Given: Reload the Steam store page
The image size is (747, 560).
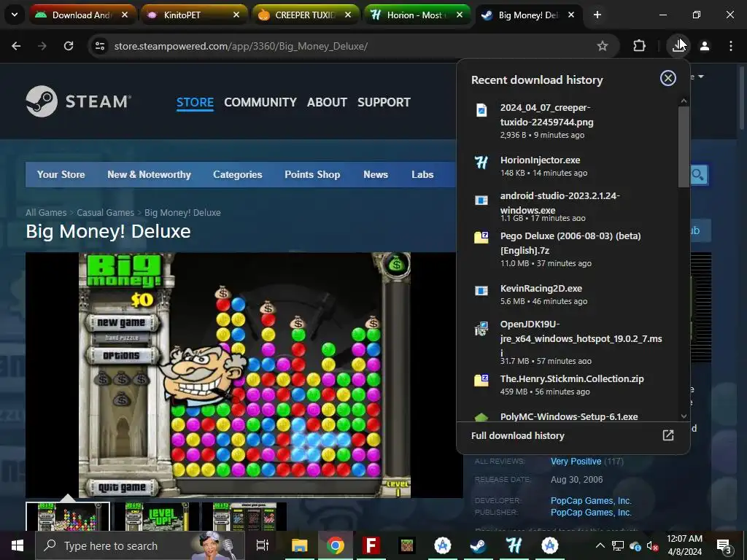Looking at the screenshot, I should (69, 46).
